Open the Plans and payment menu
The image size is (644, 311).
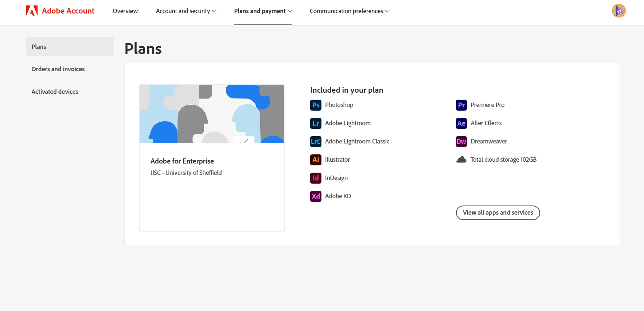[263, 11]
